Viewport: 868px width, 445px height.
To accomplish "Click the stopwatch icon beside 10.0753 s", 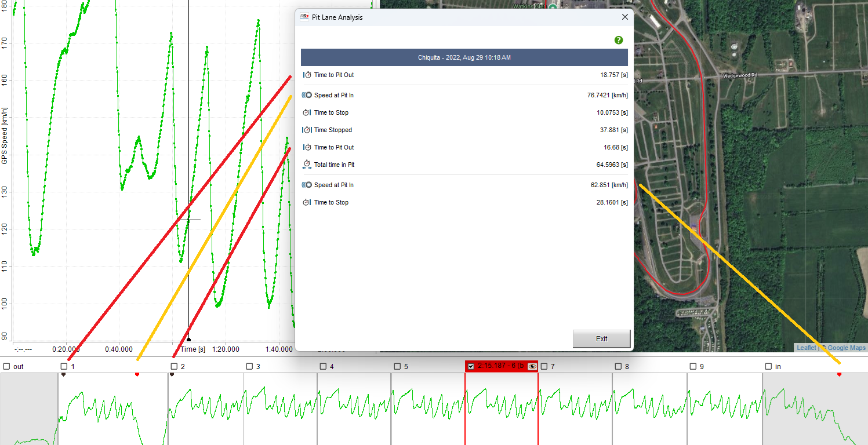I will pyautogui.click(x=307, y=113).
